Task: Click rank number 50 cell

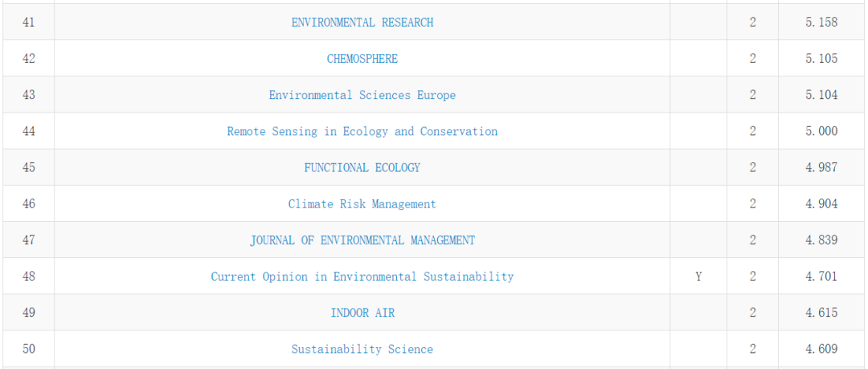Action: 28,349
